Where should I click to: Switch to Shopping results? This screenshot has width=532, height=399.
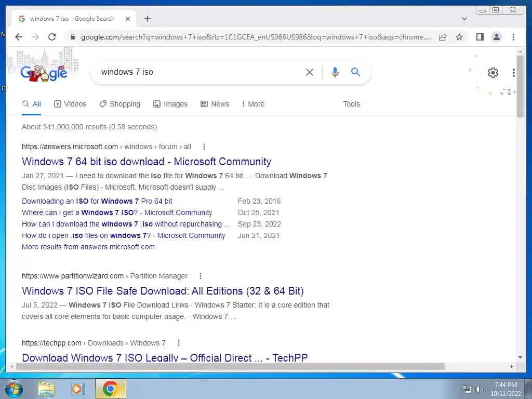[x=120, y=104]
